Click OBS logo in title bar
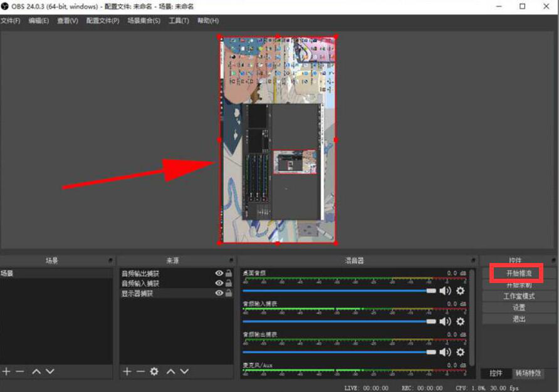559x392 pixels. pyautogui.click(x=4, y=6)
